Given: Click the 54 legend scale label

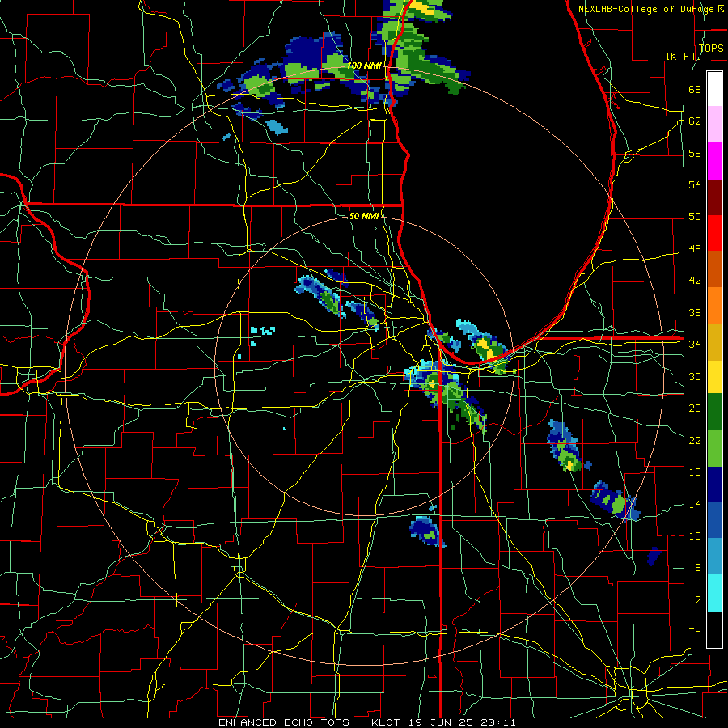Looking at the screenshot, I should [x=695, y=184].
